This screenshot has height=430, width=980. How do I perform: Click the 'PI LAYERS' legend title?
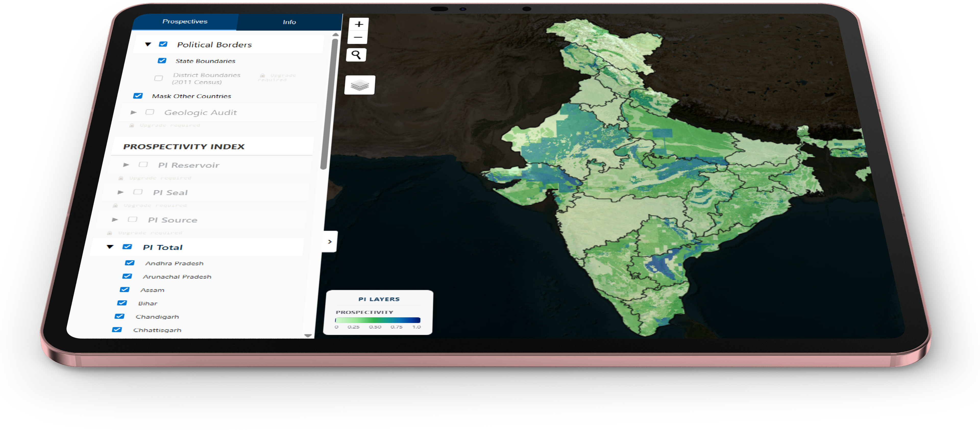pos(379,299)
